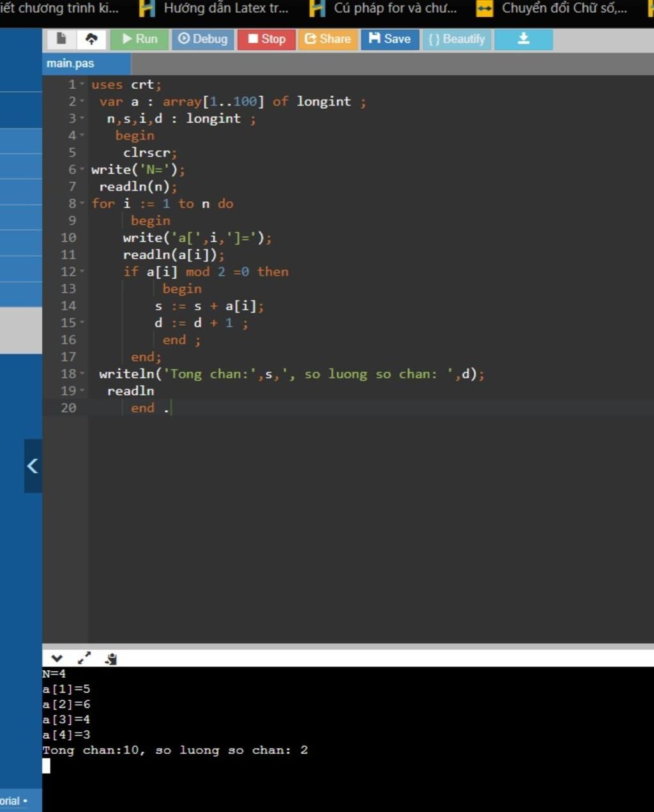Image resolution: width=654 pixels, height=812 pixels.
Task: Click the console copy/clear icon
Action: tap(111, 659)
